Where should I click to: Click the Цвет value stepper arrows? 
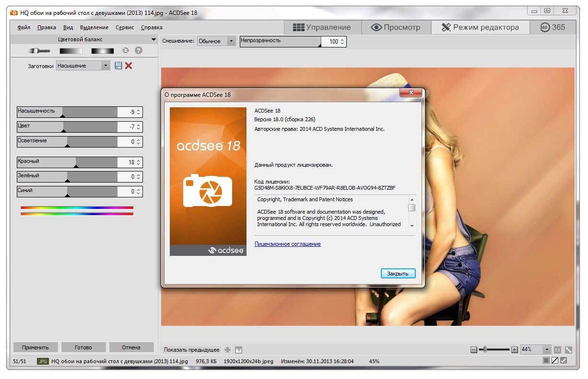click(139, 127)
